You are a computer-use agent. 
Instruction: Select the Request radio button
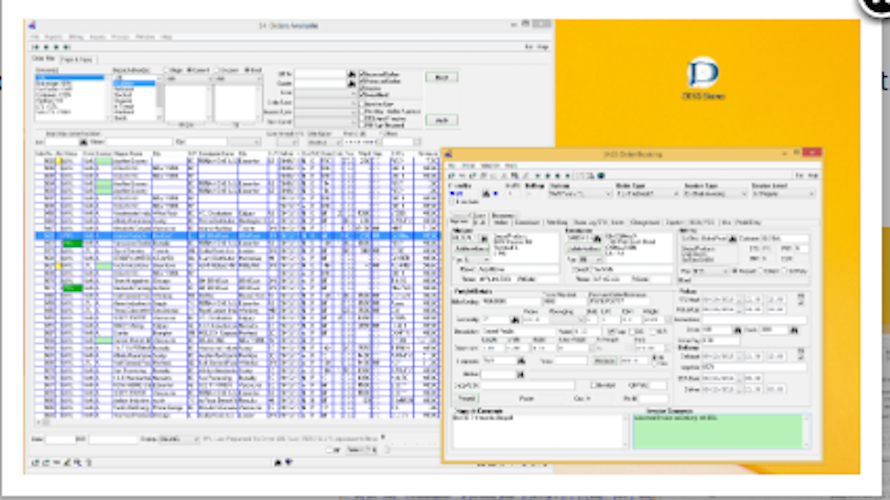(x=735, y=271)
